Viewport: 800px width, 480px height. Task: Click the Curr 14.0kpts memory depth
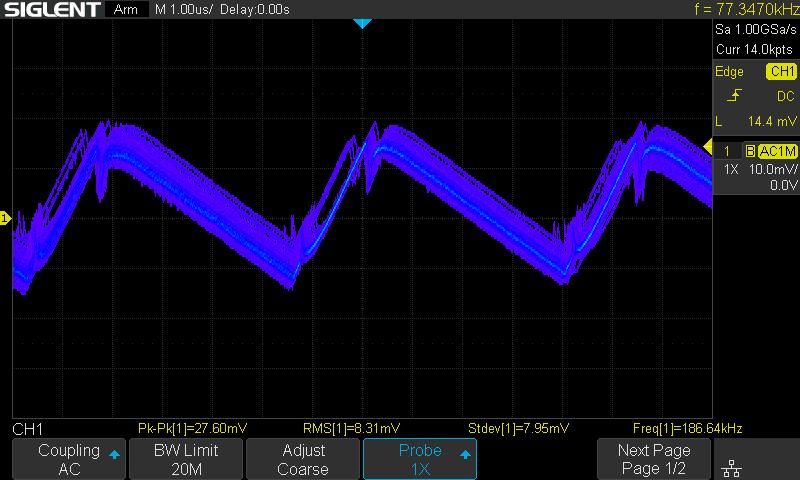coord(754,49)
